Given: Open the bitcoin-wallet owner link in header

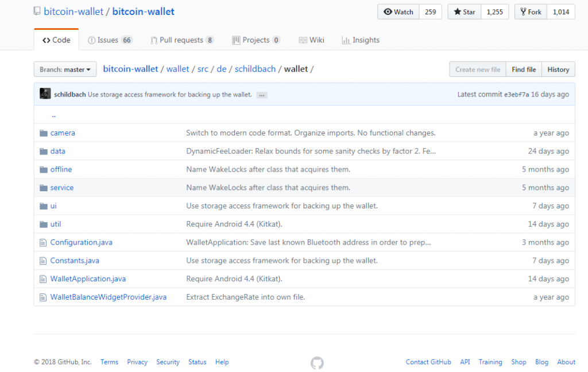Looking at the screenshot, I should (x=73, y=11).
